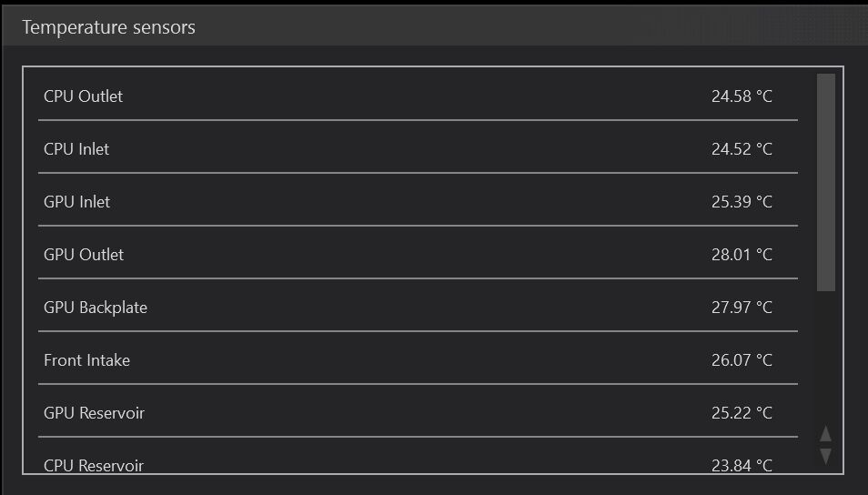Click the 25.22 °C GPU Reservoir reading
The image size is (868, 495).
742,413
